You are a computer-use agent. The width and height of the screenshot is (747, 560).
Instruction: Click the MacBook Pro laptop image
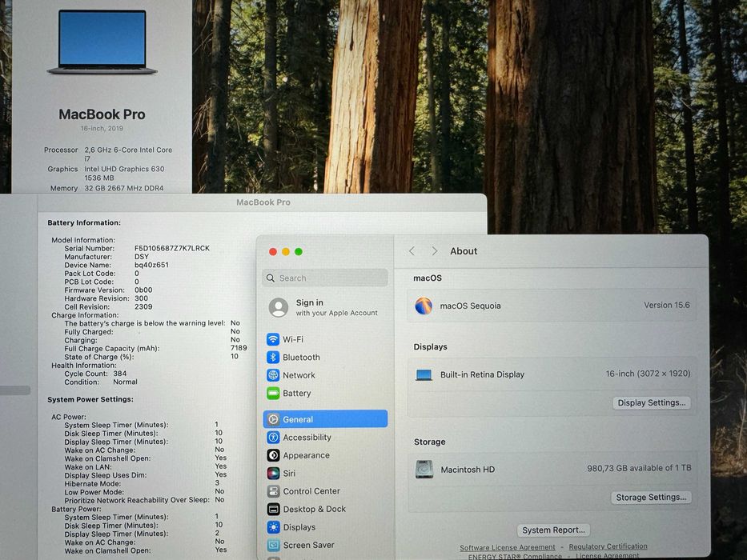pos(102,42)
